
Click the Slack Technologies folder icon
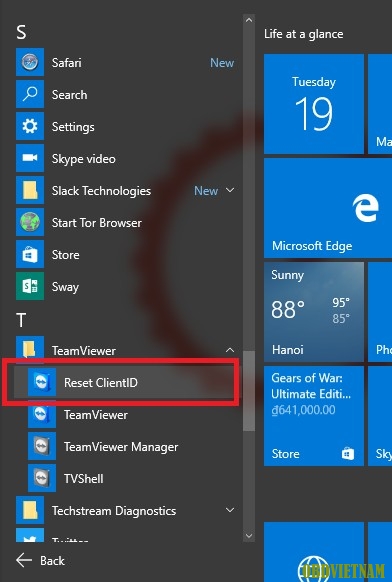[30, 190]
